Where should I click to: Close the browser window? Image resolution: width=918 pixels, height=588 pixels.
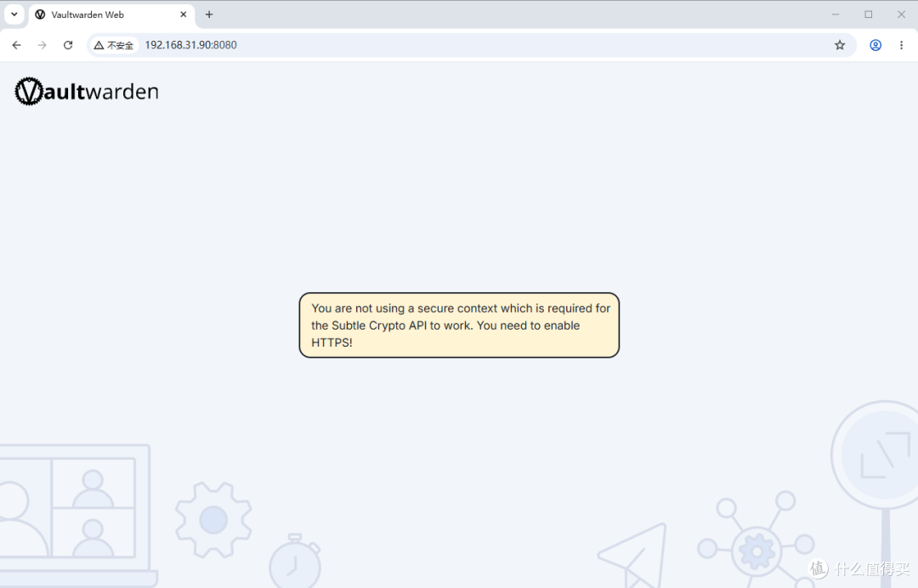(901, 14)
